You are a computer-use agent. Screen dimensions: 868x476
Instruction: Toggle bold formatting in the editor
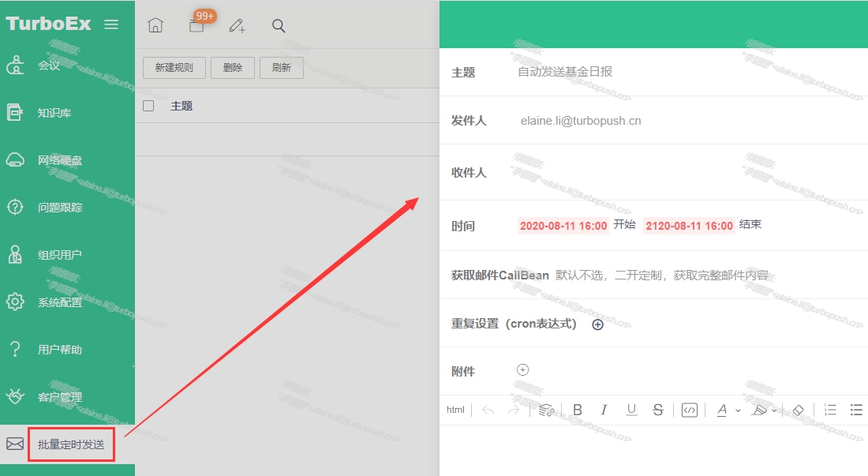(x=578, y=410)
